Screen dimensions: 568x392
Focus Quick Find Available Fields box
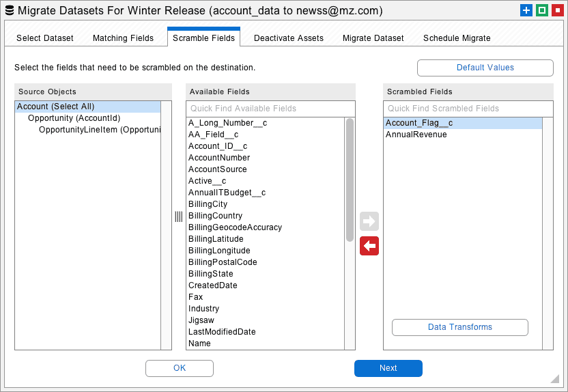pyautogui.click(x=270, y=109)
